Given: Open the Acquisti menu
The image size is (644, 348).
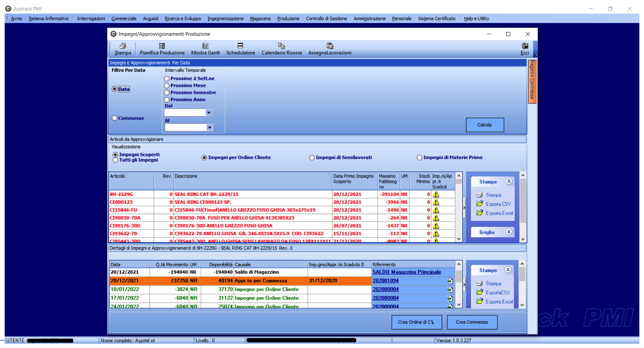Looking at the screenshot, I should coord(151,19).
